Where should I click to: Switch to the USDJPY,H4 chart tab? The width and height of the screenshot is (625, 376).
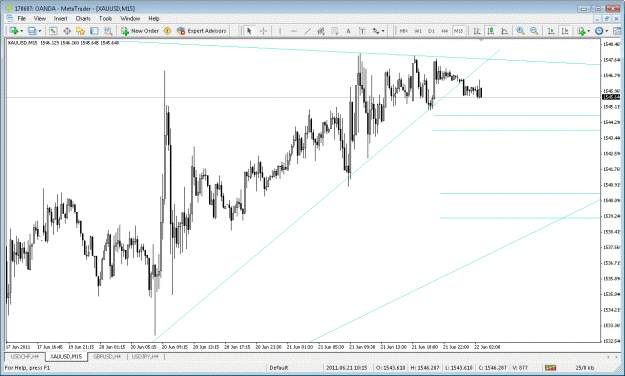tap(145, 356)
